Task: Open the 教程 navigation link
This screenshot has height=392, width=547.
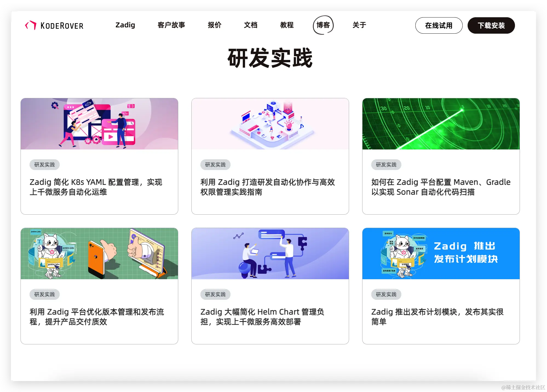Action: coord(287,25)
